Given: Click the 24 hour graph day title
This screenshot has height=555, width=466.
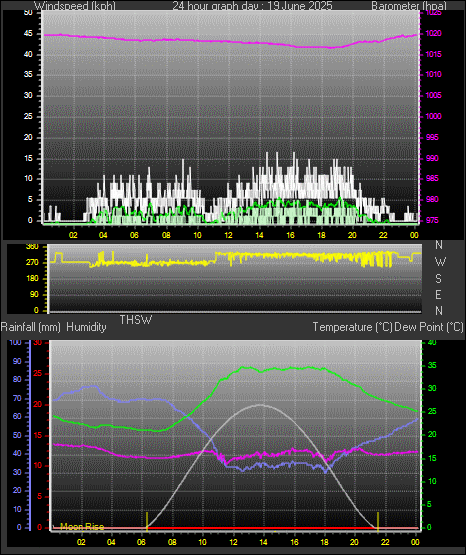Looking at the screenshot, I should click(252, 6).
